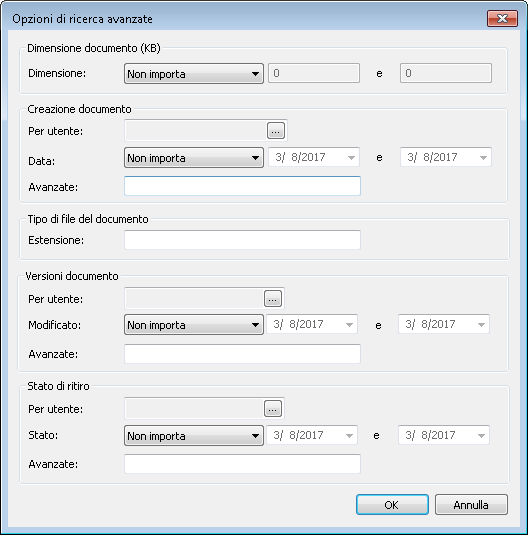
Task: Cancel with the Annulla button
Action: pyautogui.click(x=471, y=505)
